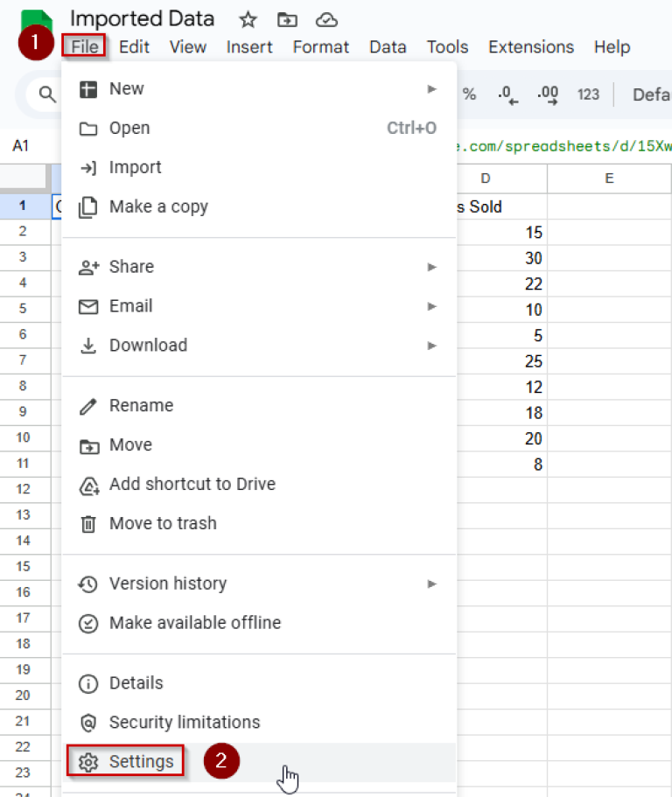Expand the Download submenu

point(431,345)
